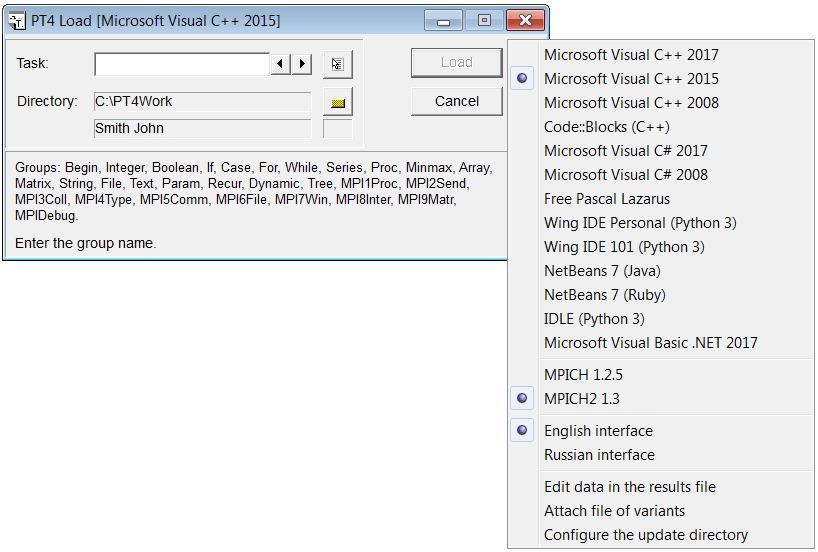Select MPICH2 1.3 radio option
Viewport: 818px width, 552px height.
[x=660, y=399]
